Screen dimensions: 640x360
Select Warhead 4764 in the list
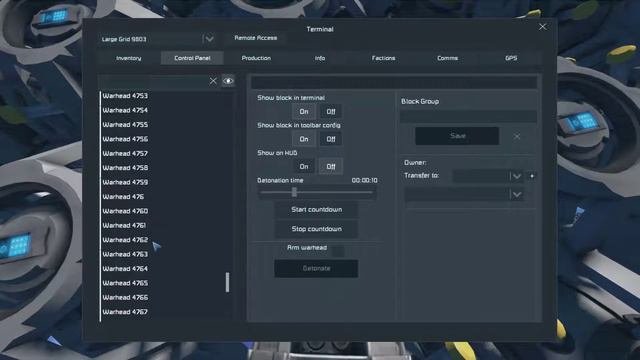pyautogui.click(x=125, y=269)
